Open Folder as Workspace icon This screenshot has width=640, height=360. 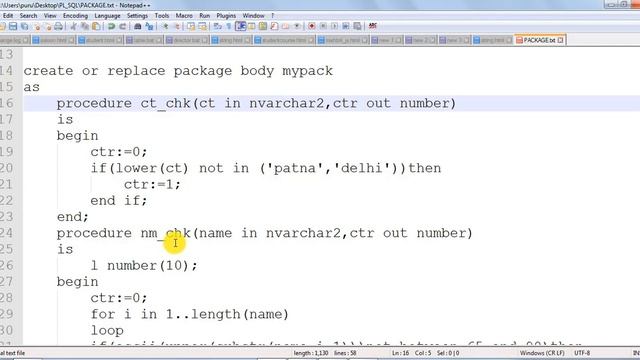pos(285,26)
